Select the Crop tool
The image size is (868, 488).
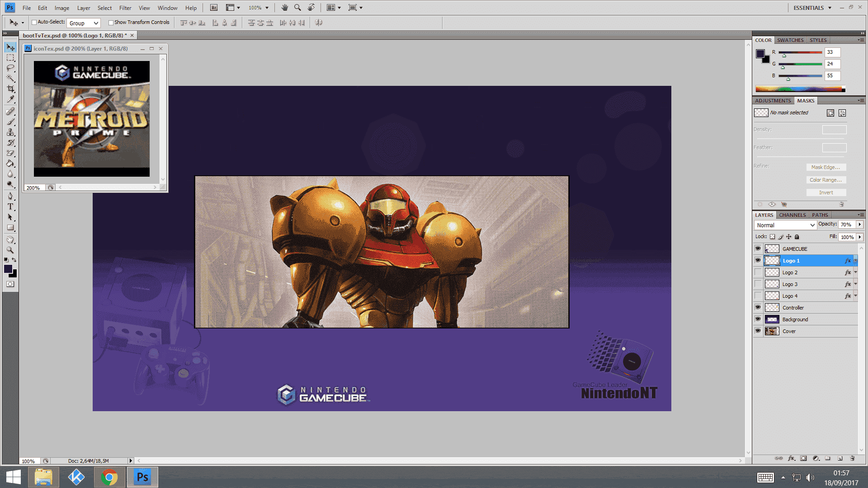10,89
